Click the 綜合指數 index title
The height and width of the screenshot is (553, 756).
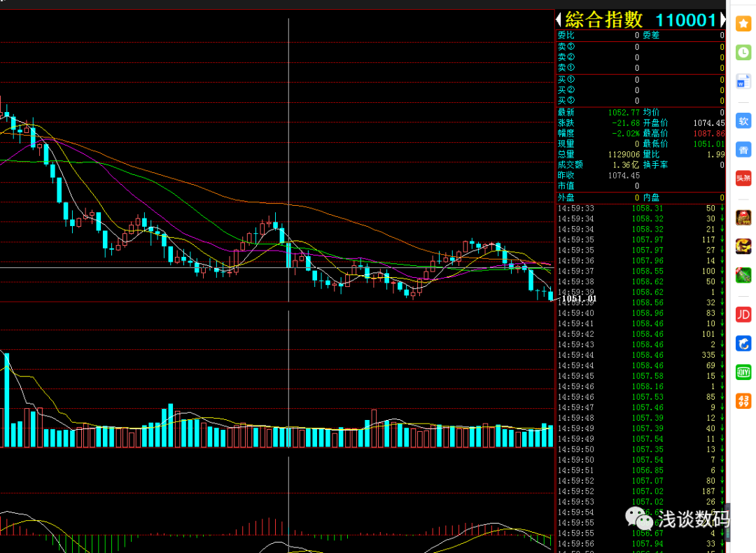(603, 20)
